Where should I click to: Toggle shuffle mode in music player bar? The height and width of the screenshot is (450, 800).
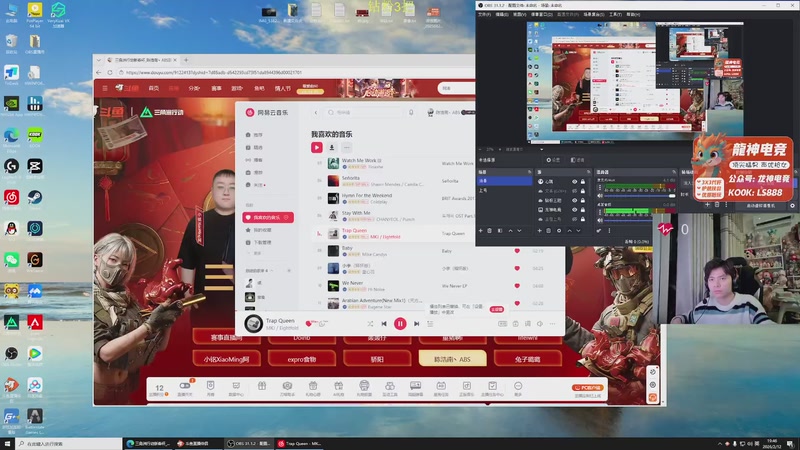[x=370, y=323]
